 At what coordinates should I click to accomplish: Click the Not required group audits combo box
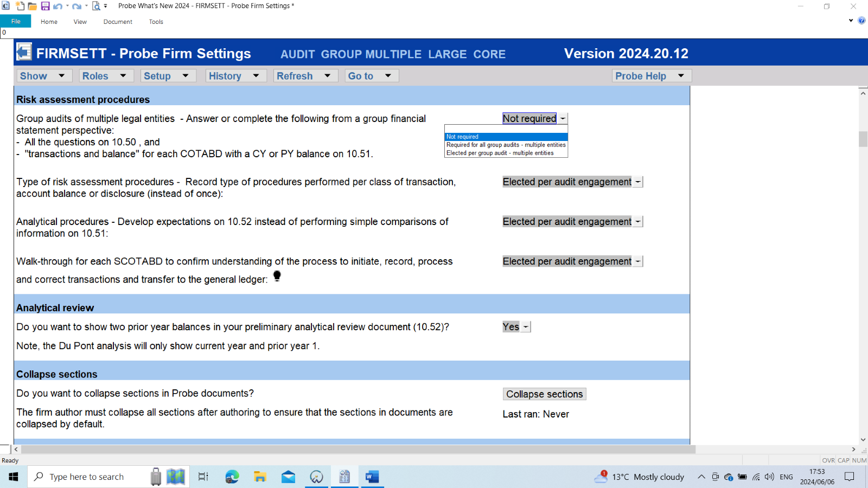pos(535,118)
